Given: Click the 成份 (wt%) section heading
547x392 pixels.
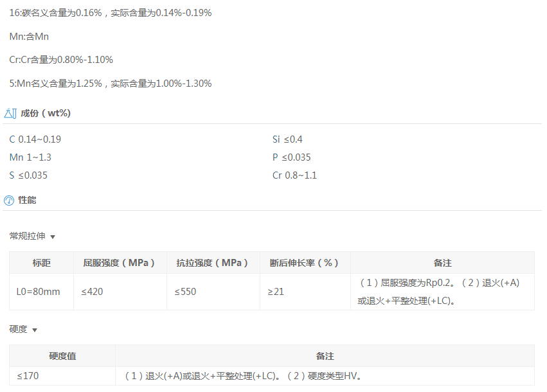Looking at the screenshot, I should click(46, 113).
